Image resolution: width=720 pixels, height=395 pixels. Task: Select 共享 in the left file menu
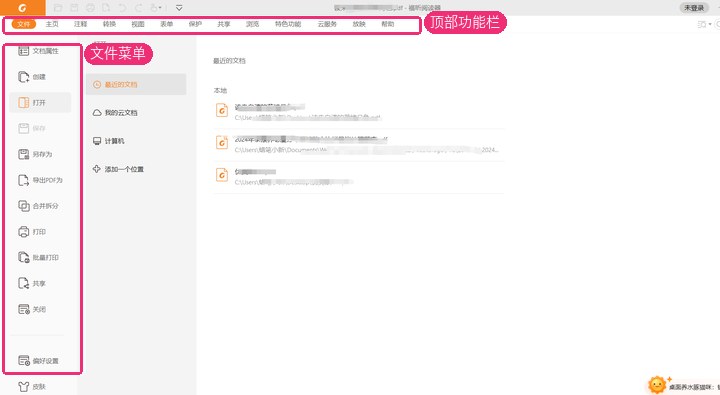pyautogui.click(x=32, y=283)
